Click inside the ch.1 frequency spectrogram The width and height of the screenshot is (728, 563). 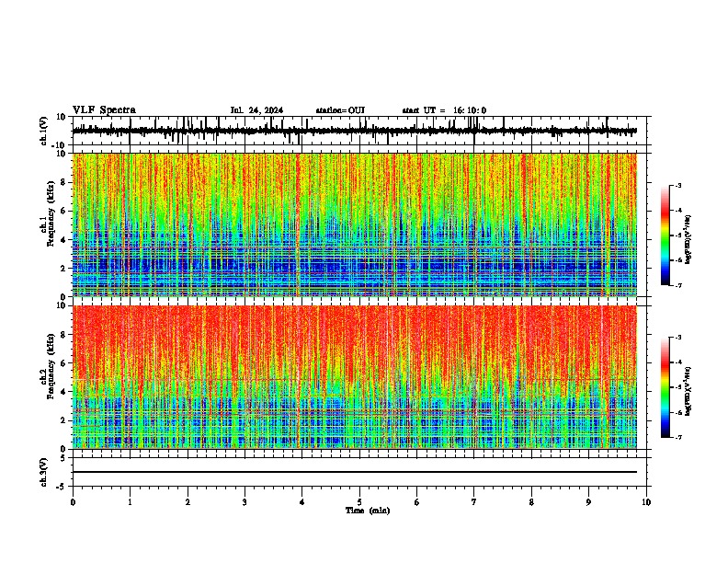pos(355,224)
